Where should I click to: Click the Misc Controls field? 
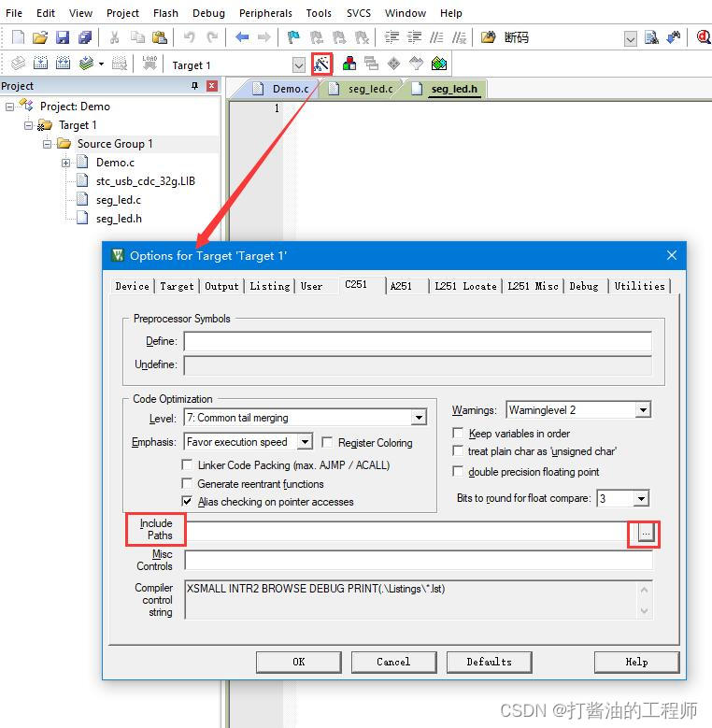coord(419,560)
